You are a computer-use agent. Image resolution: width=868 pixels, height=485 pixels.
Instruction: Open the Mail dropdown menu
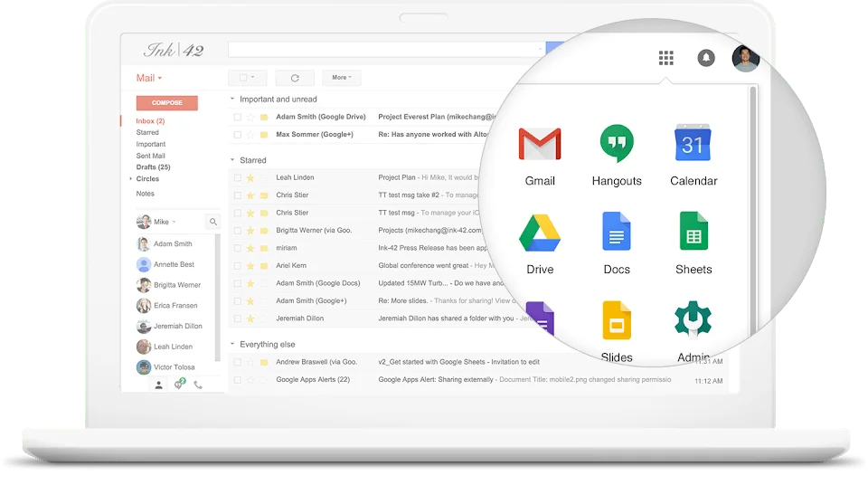click(x=149, y=79)
